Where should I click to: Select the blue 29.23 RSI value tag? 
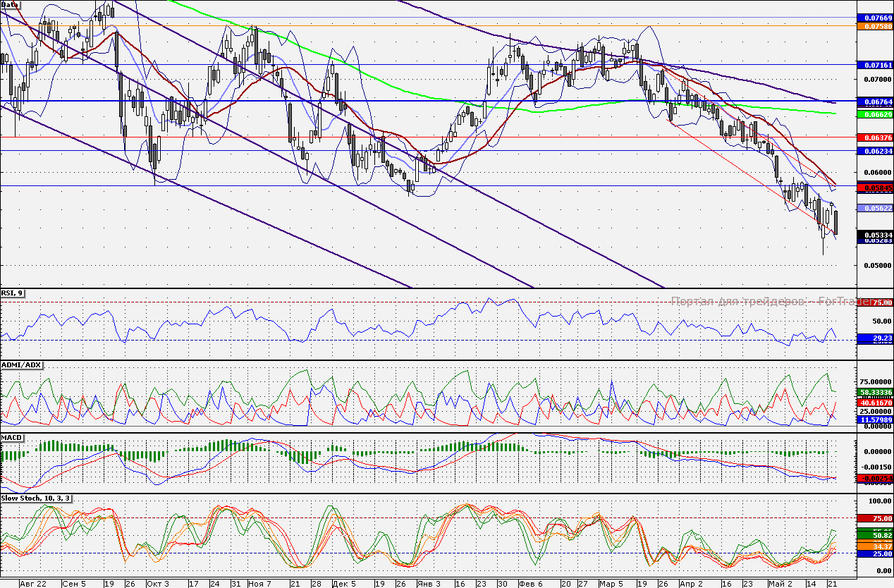874,338
